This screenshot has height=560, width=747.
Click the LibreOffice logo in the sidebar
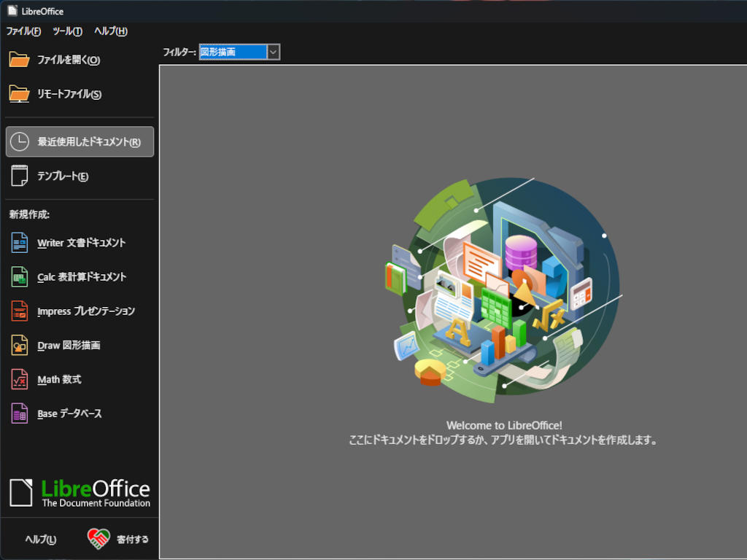(x=80, y=493)
